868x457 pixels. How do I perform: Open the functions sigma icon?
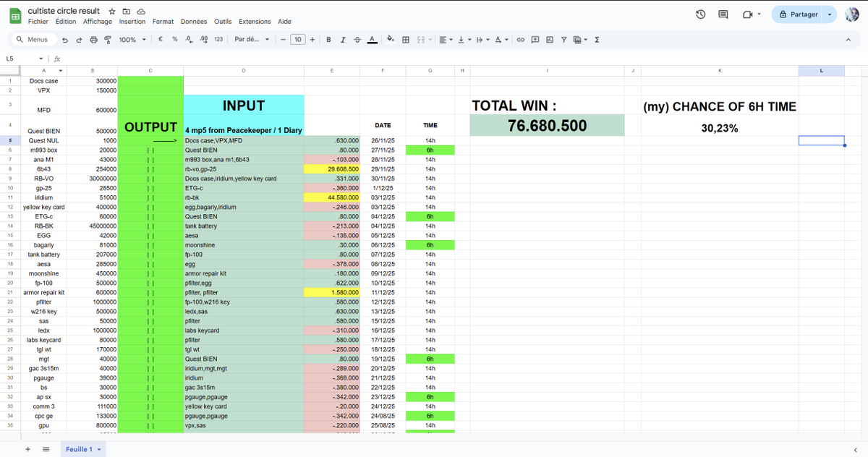597,40
